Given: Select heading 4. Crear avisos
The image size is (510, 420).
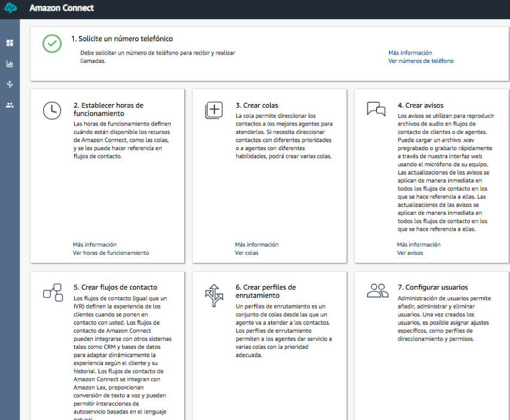Looking at the screenshot, I should click(x=421, y=105).
